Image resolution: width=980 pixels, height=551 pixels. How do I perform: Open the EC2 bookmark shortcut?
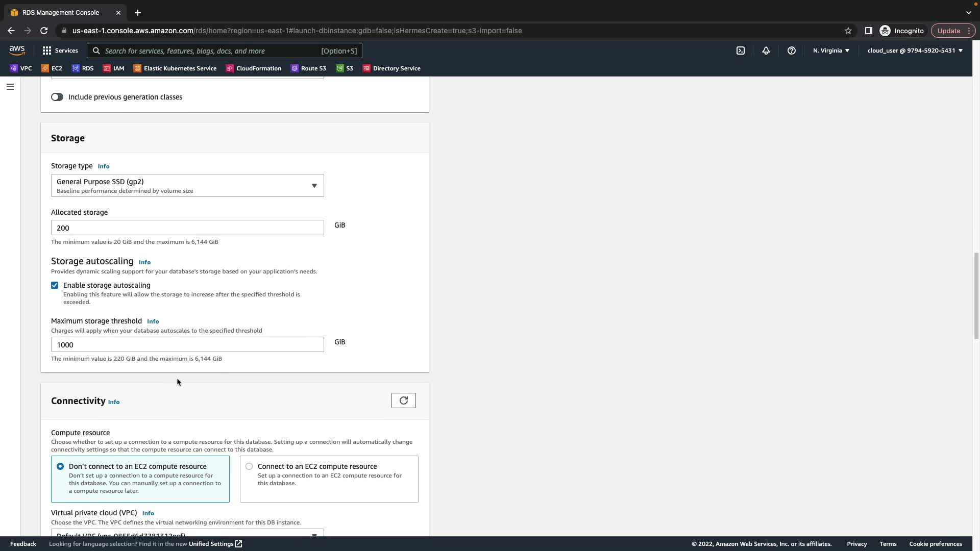[x=52, y=68]
